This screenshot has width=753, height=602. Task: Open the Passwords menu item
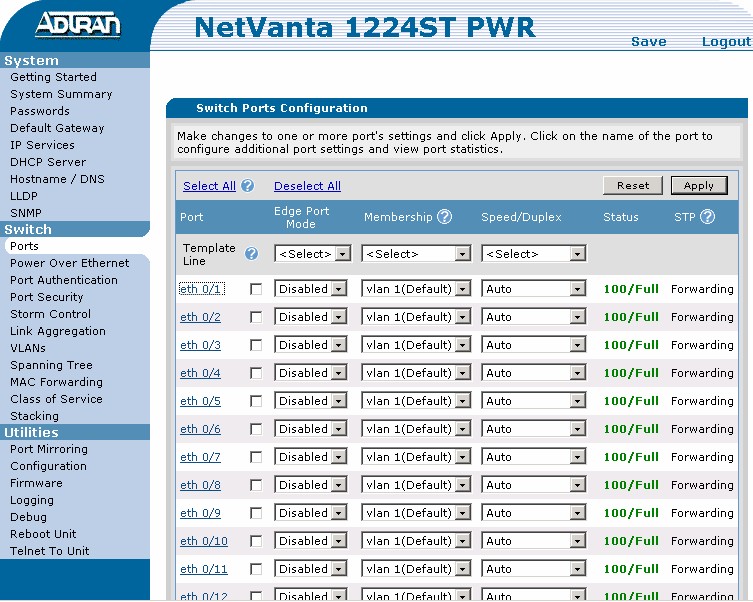tap(40, 111)
